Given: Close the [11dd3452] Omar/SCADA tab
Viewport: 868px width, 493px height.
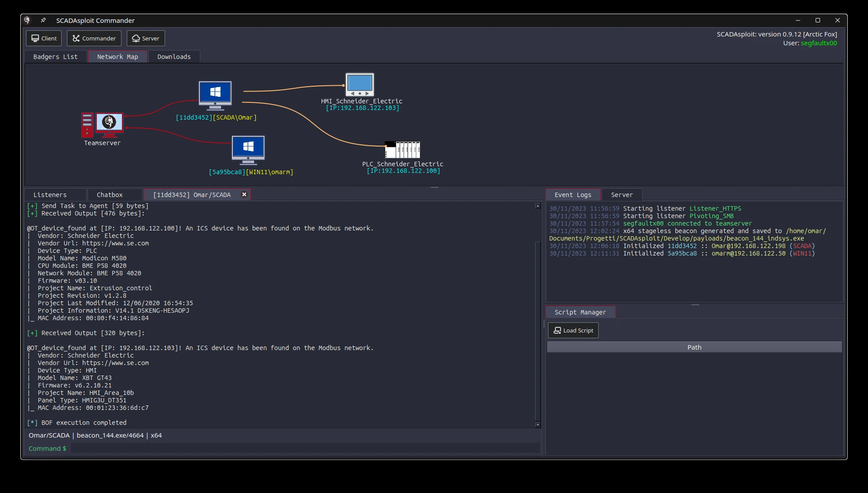Looking at the screenshot, I should pos(244,194).
